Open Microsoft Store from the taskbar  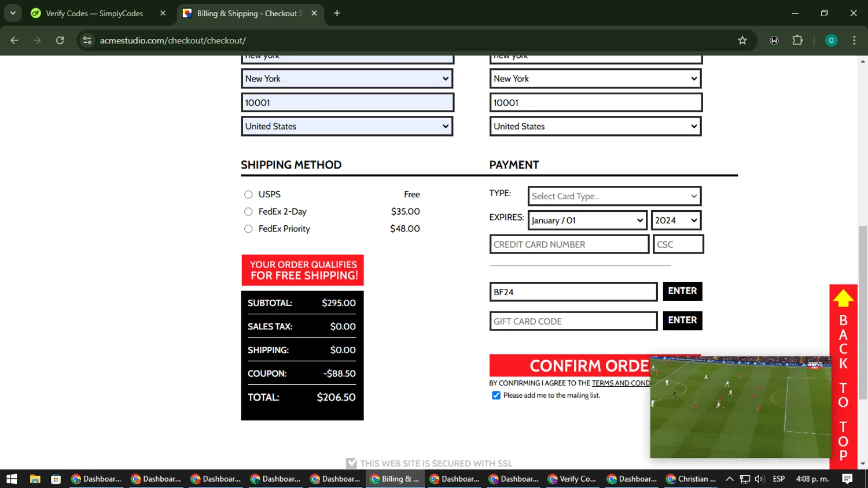coord(56,479)
